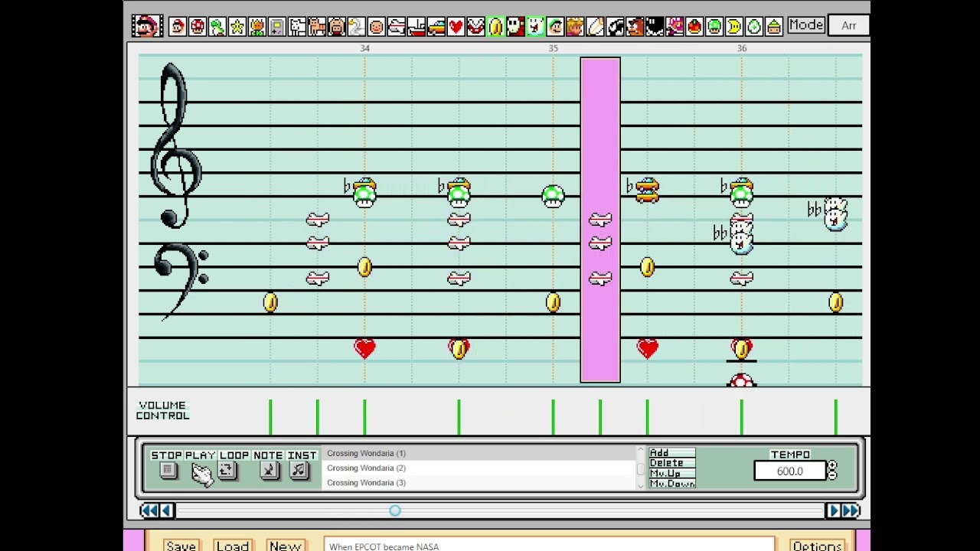Select the green 1-up mushroom instrument
This screenshot has height=551, width=980.
tap(715, 27)
